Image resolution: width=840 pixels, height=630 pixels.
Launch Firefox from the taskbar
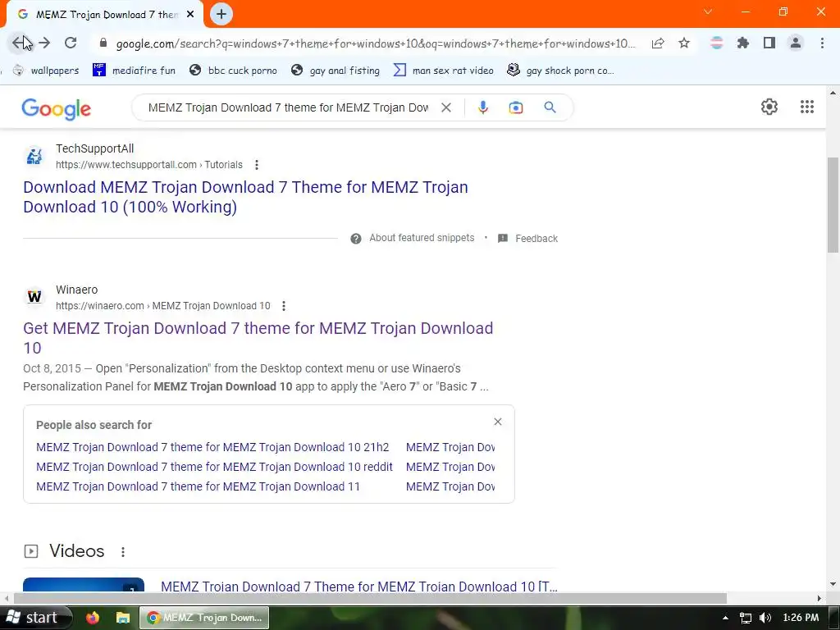pos(93,618)
